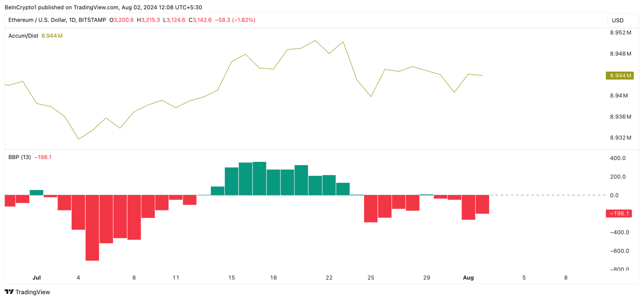
Task: Click the olive 8.944M price tag on the axis
Action: [620, 75]
